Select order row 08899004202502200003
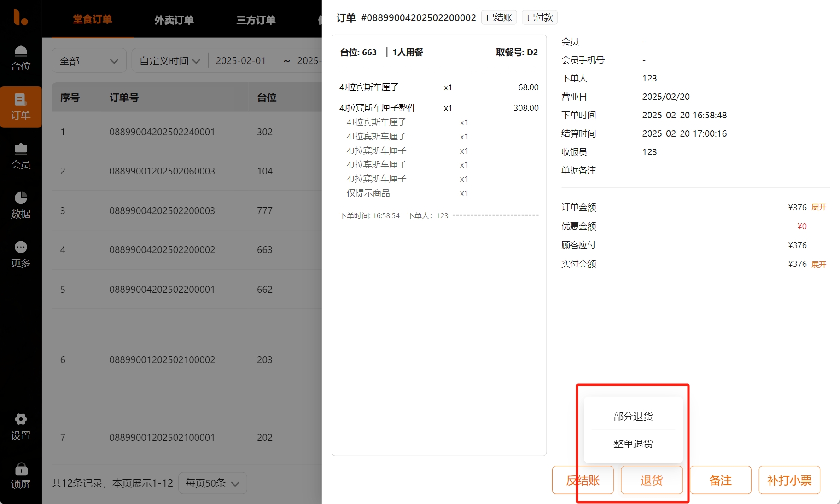 click(187, 211)
